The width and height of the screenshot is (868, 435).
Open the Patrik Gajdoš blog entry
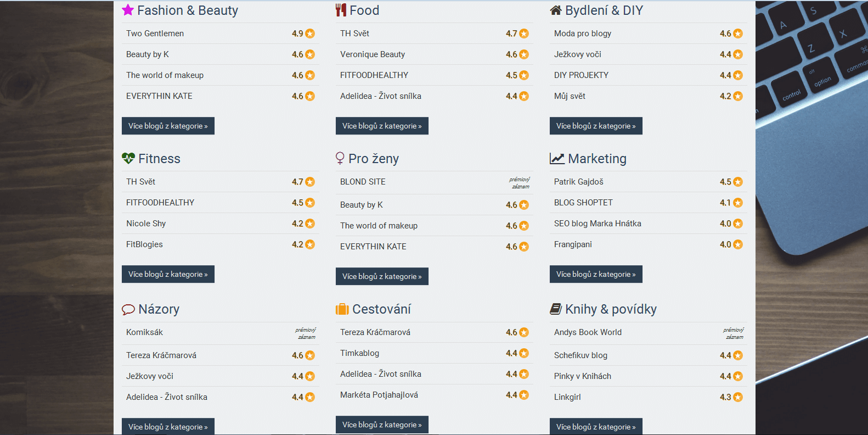pyautogui.click(x=579, y=182)
